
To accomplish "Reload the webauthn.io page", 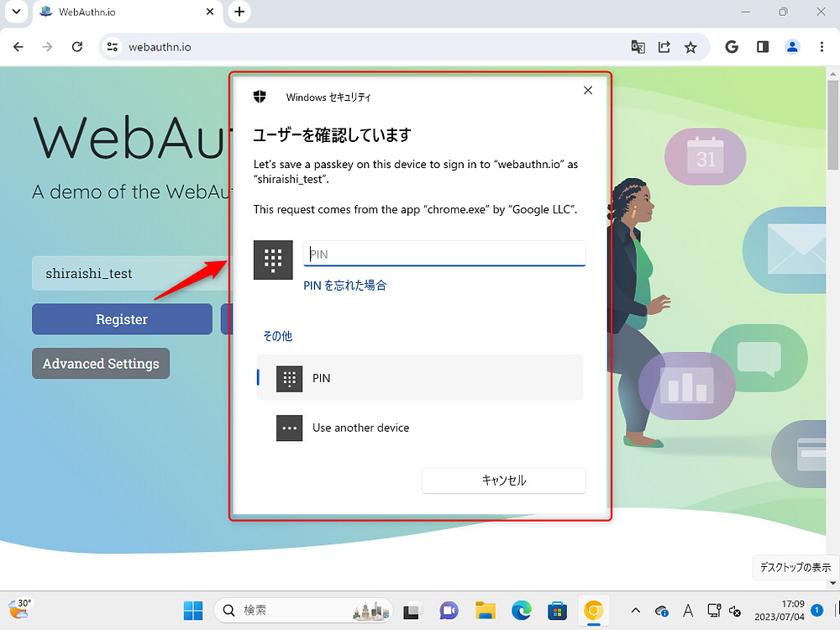I will [77, 47].
